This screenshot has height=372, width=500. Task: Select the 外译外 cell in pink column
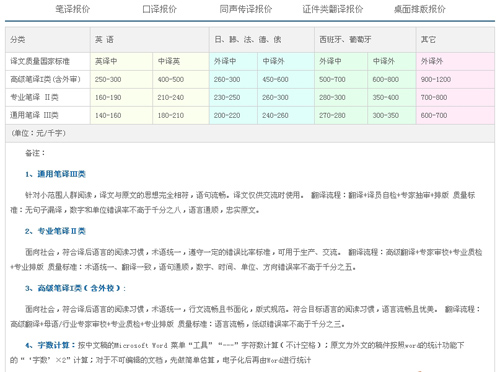455,61
